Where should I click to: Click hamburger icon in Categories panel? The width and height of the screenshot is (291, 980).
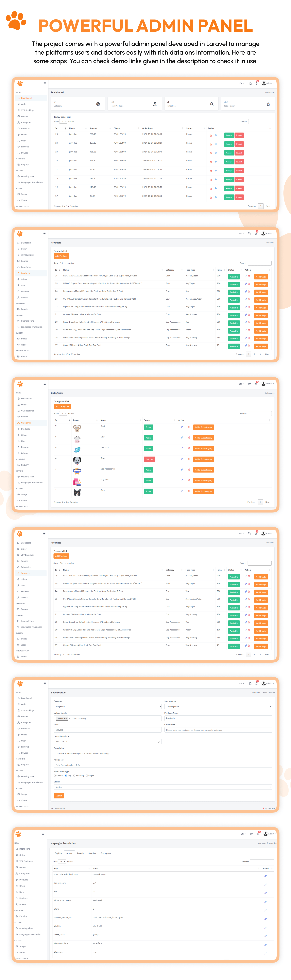45,384
